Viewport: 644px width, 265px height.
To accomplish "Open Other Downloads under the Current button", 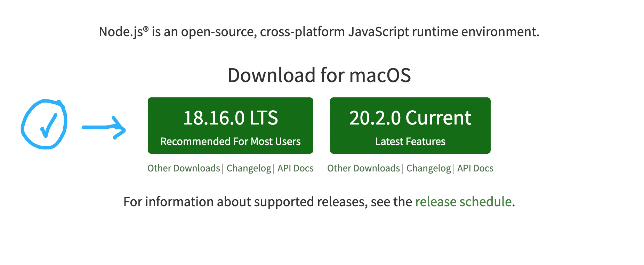I will pyautogui.click(x=363, y=168).
